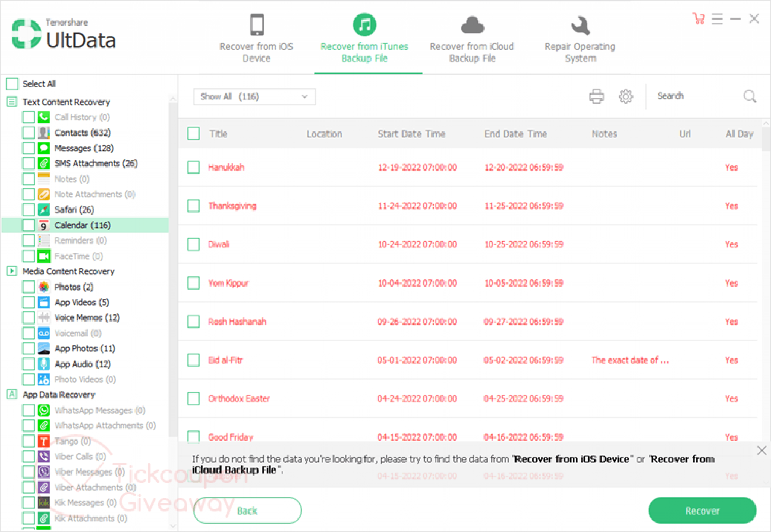Dismiss the recovery hint banner
The width and height of the screenshot is (771, 532).
click(762, 450)
